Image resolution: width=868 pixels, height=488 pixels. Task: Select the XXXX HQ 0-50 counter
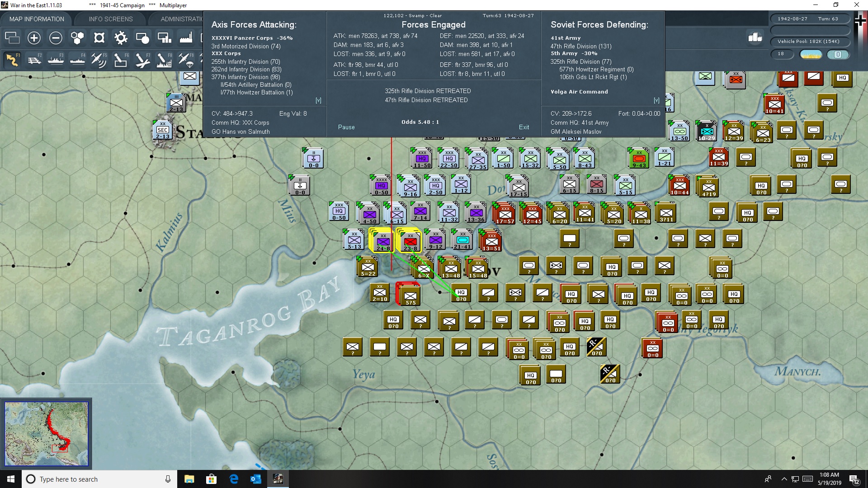tap(381, 185)
